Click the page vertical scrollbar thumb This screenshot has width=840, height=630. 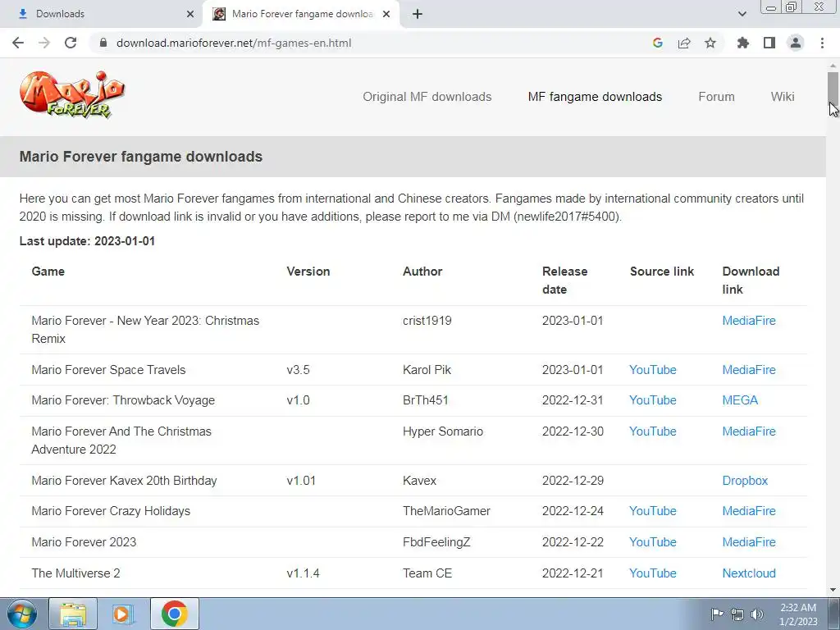pos(833,87)
